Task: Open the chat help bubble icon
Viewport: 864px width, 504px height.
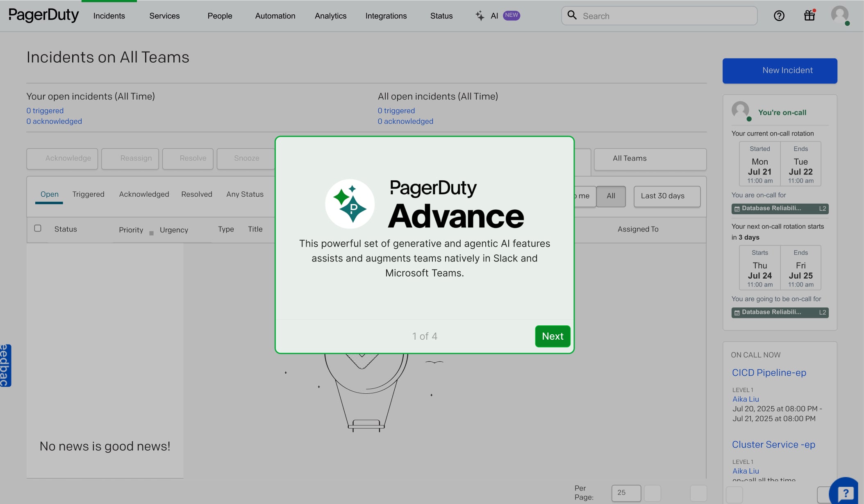Action: [845, 492]
